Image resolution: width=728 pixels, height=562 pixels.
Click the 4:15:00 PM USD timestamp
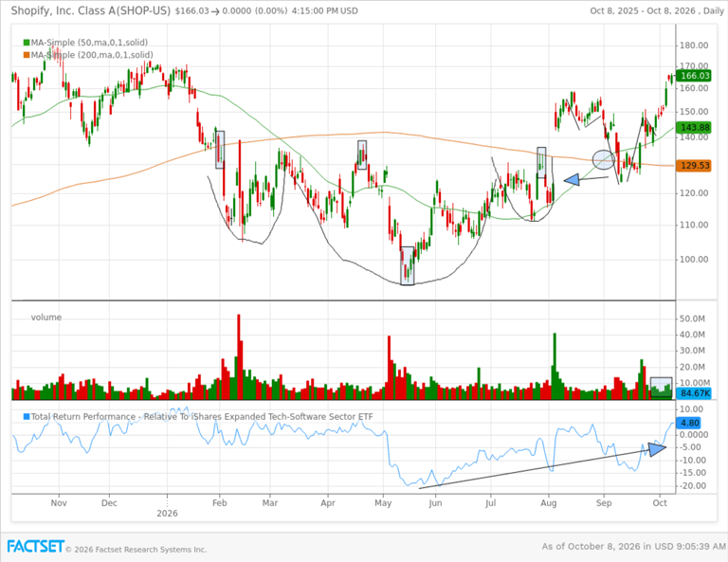(x=324, y=10)
